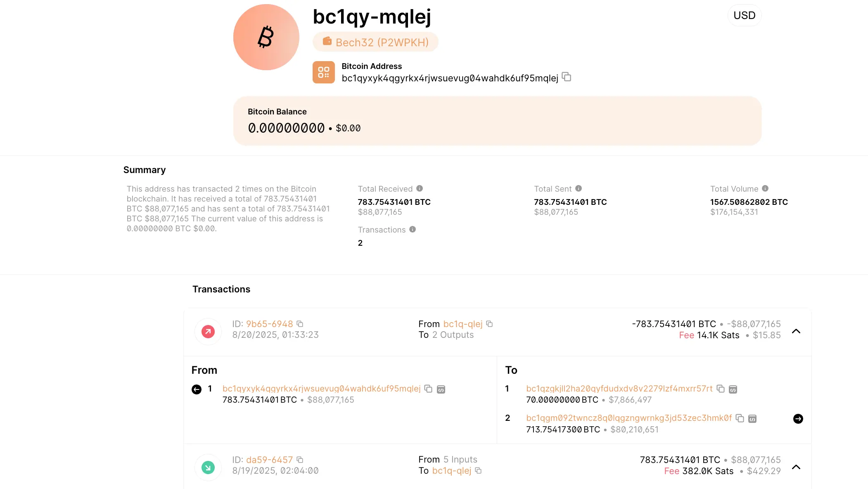The image size is (868, 489).
Task: Copy transaction ID da59-6457
Action: [300, 459]
